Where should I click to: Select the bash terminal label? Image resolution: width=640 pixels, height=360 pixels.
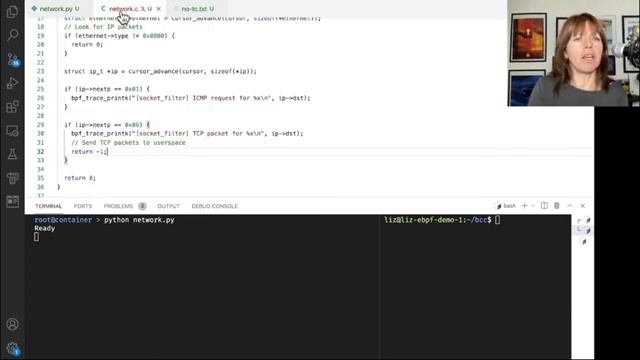tap(506, 206)
